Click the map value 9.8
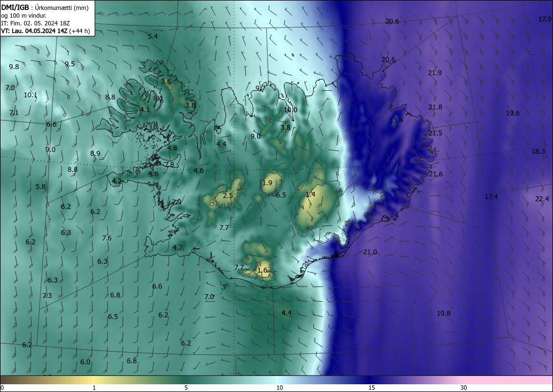 click(14, 67)
